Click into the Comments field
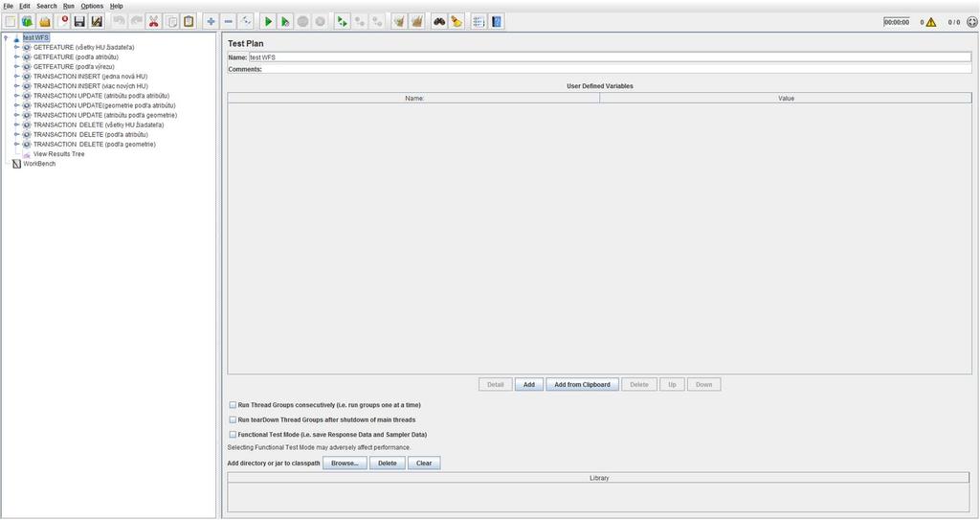Image resolution: width=980 pixels, height=520 pixels. click(617, 70)
